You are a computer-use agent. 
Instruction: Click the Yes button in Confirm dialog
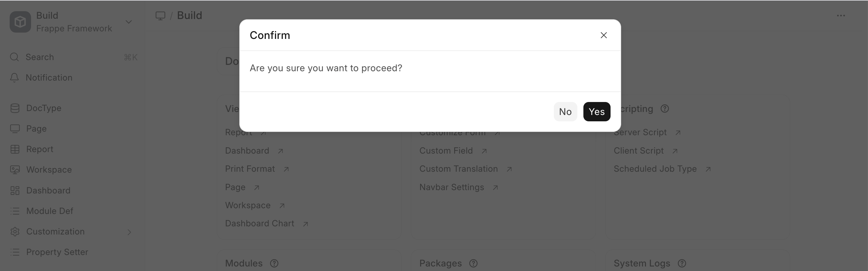[596, 112]
